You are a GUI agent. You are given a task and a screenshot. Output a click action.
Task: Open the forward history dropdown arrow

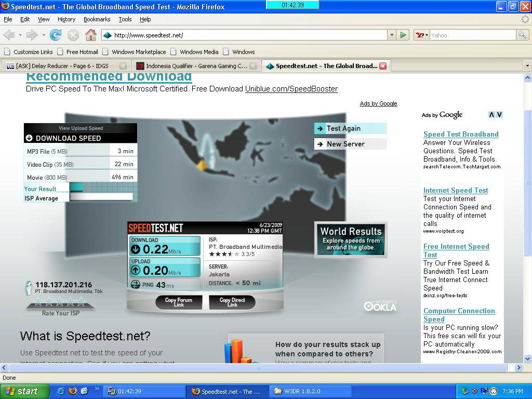pyautogui.click(x=44, y=35)
